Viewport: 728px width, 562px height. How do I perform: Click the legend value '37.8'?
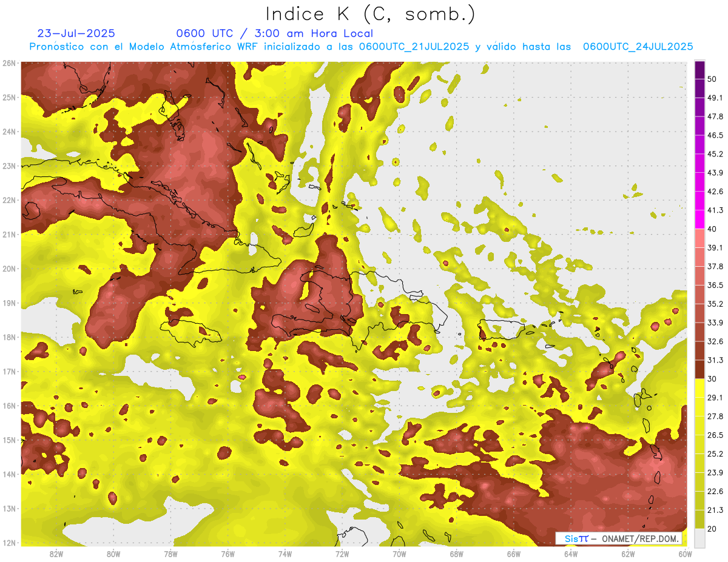715,266
